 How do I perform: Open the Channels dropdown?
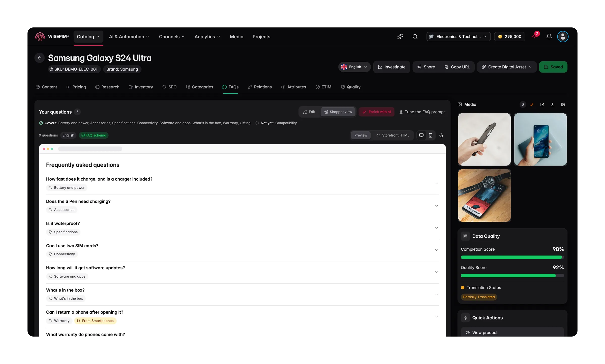(x=172, y=37)
